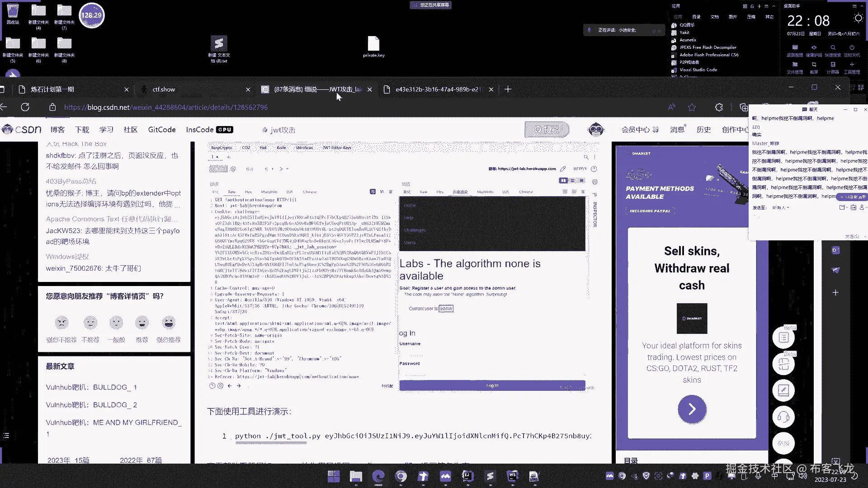Select the '一般般' neutral rating face
The height and width of the screenshot is (488, 868).
[x=116, y=323]
